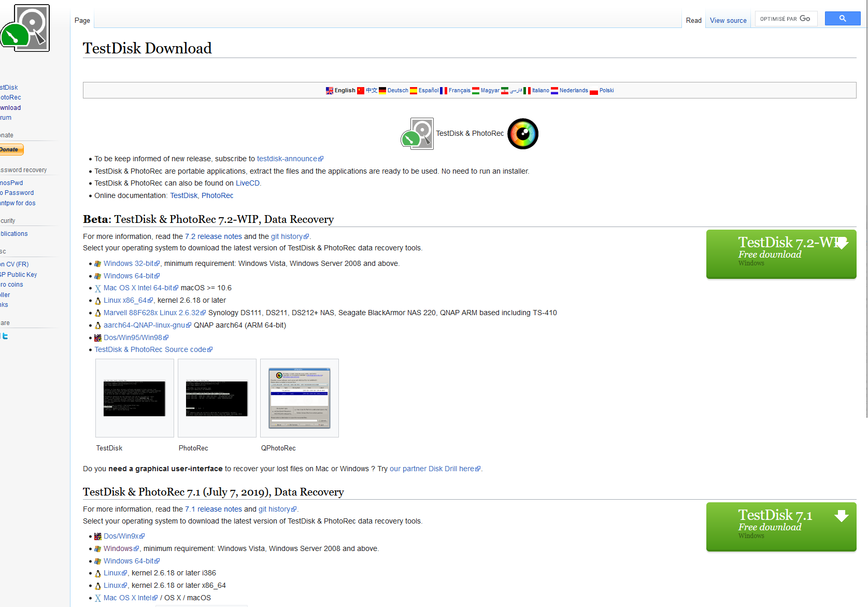Open the Page tab
Viewport: 868px width, 607px height.
tap(82, 20)
